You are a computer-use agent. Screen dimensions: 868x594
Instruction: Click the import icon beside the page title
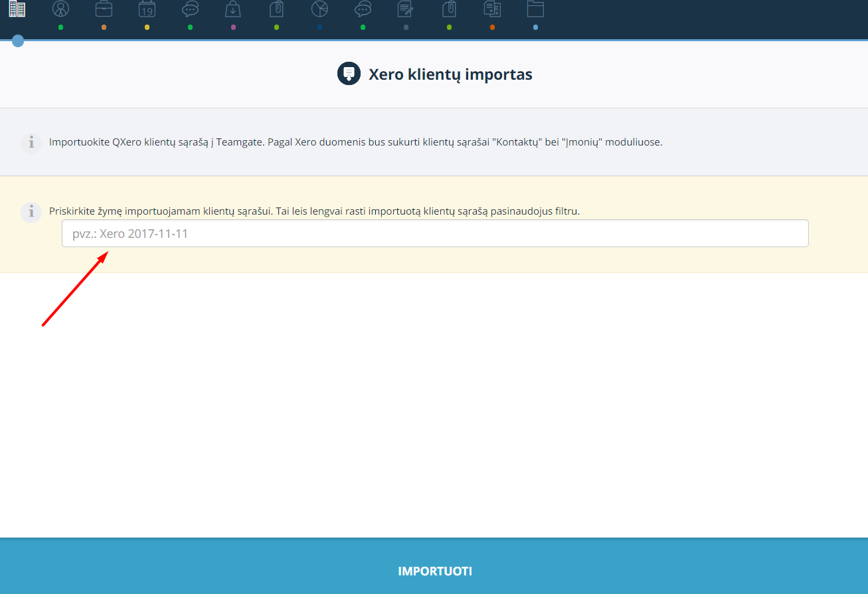[349, 74]
